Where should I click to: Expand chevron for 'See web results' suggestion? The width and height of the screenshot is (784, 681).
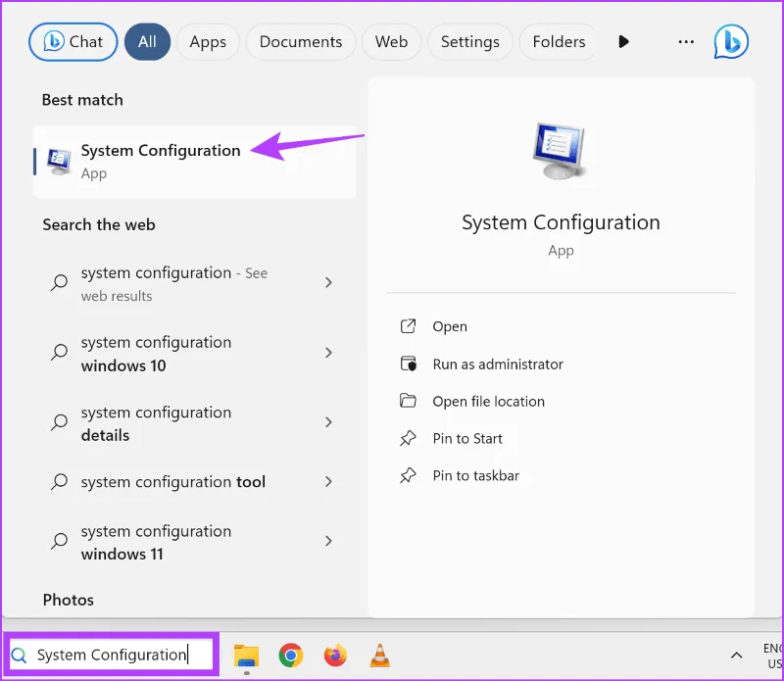pos(328,282)
